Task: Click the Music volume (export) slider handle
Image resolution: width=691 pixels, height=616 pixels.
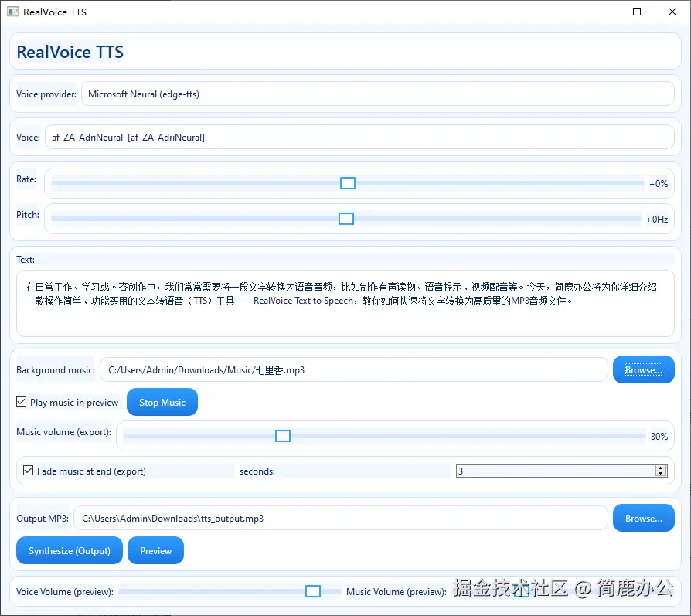Action: [x=282, y=436]
